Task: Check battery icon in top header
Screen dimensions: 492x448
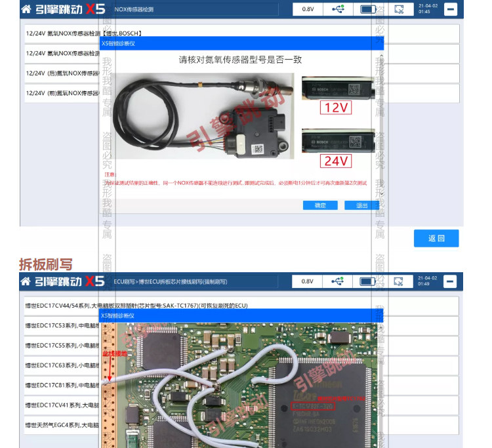Action: tap(368, 9)
